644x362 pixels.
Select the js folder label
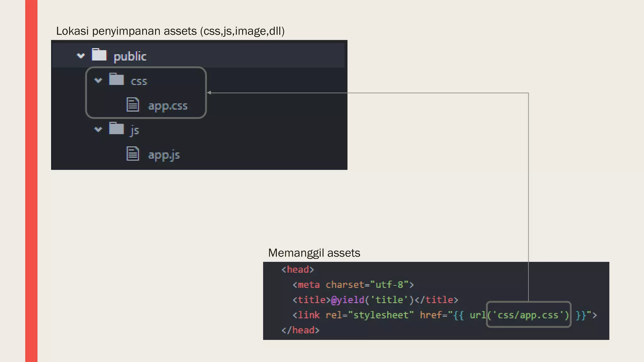point(135,130)
